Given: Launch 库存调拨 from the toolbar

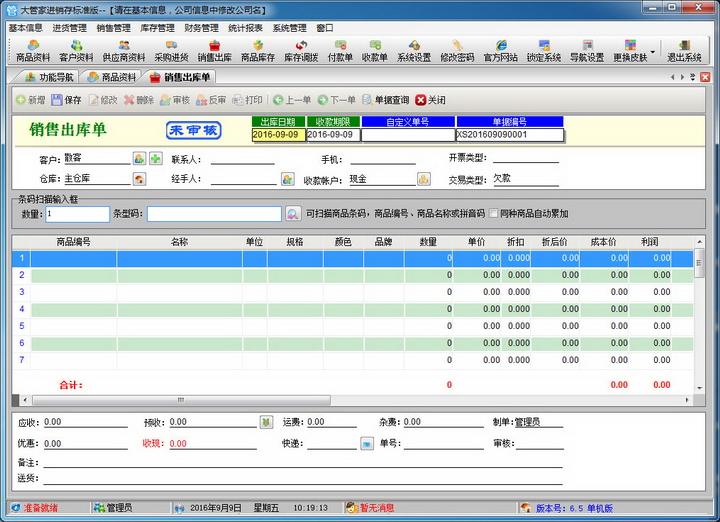Looking at the screenshot, I should pos(300,51).
